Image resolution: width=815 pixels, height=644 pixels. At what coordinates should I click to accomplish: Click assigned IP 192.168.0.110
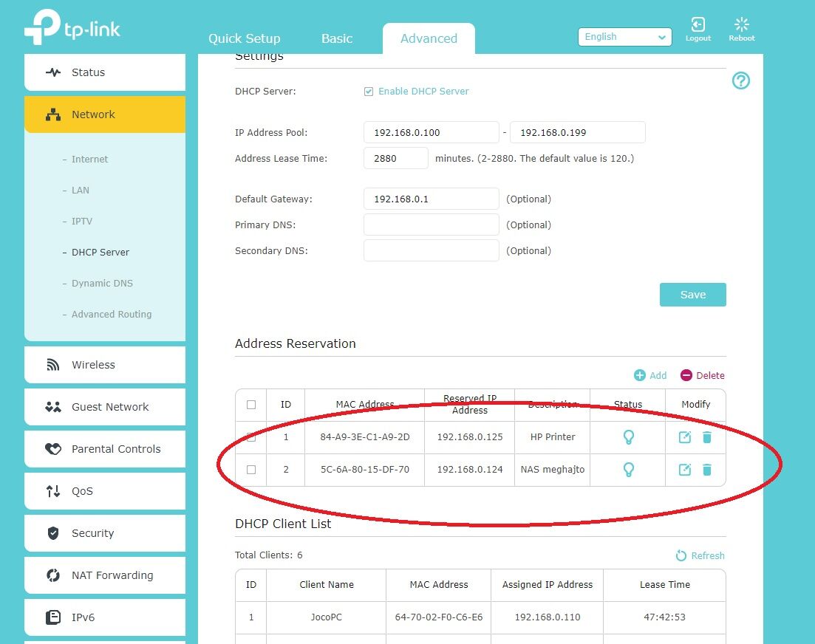(x=548, y=617)
